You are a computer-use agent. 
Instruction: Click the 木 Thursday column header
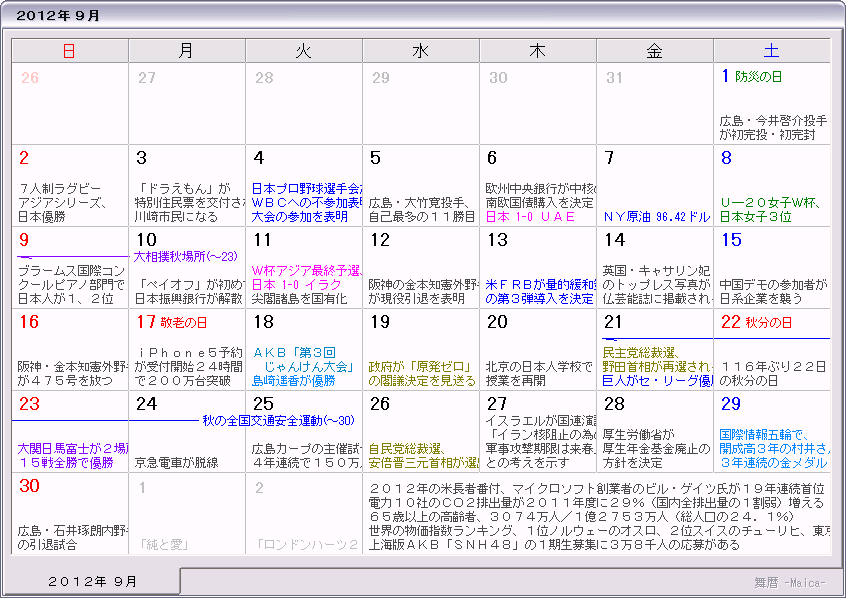tap(538, 51)
